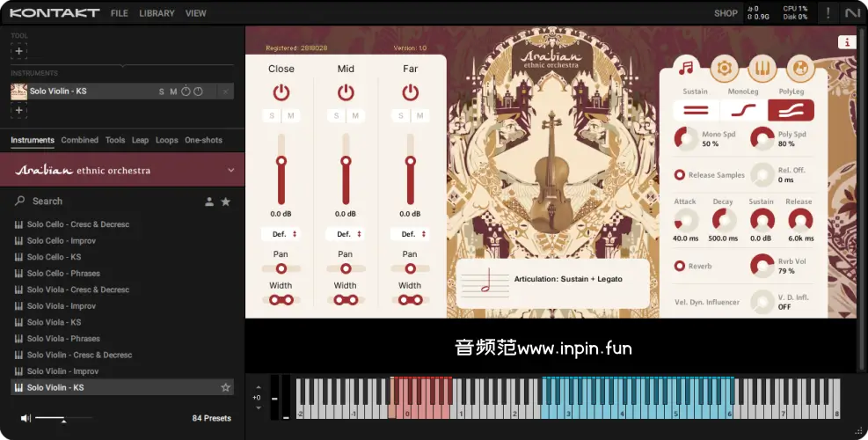This screenshot has width=868, height=440.
Task: Mute the Close mic channel
Action: point(290,116)
